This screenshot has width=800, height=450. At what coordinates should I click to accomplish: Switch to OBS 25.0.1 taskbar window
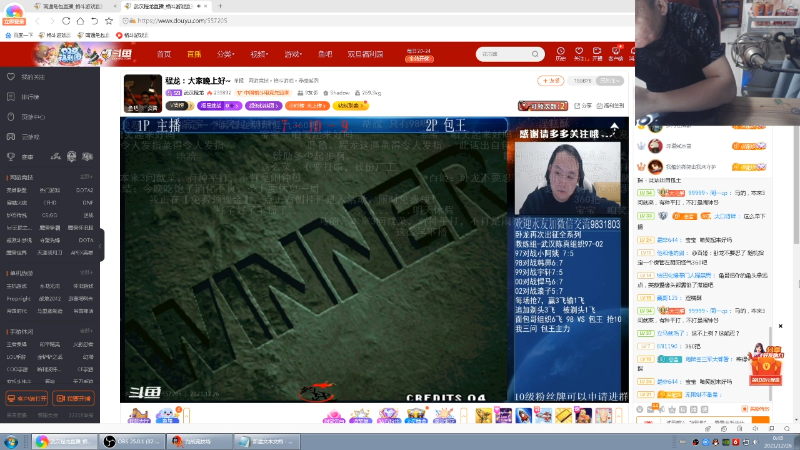[133, 441]
